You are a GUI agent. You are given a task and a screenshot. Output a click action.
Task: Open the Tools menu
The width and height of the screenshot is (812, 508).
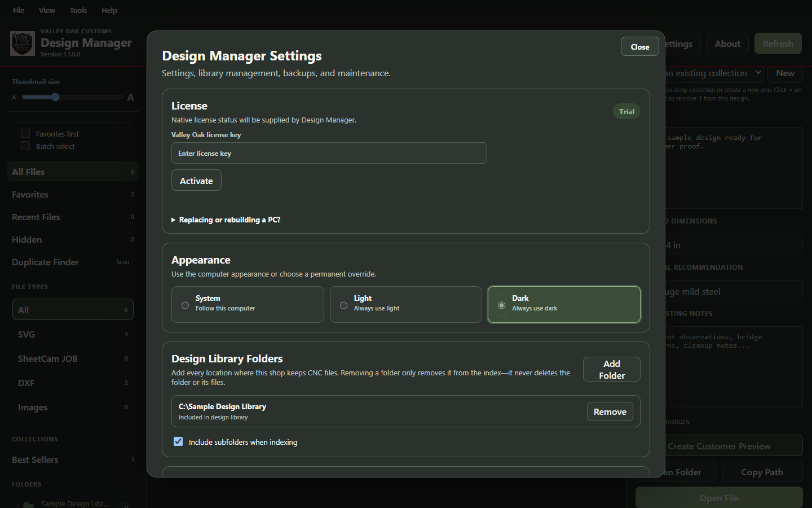point(78,10)
